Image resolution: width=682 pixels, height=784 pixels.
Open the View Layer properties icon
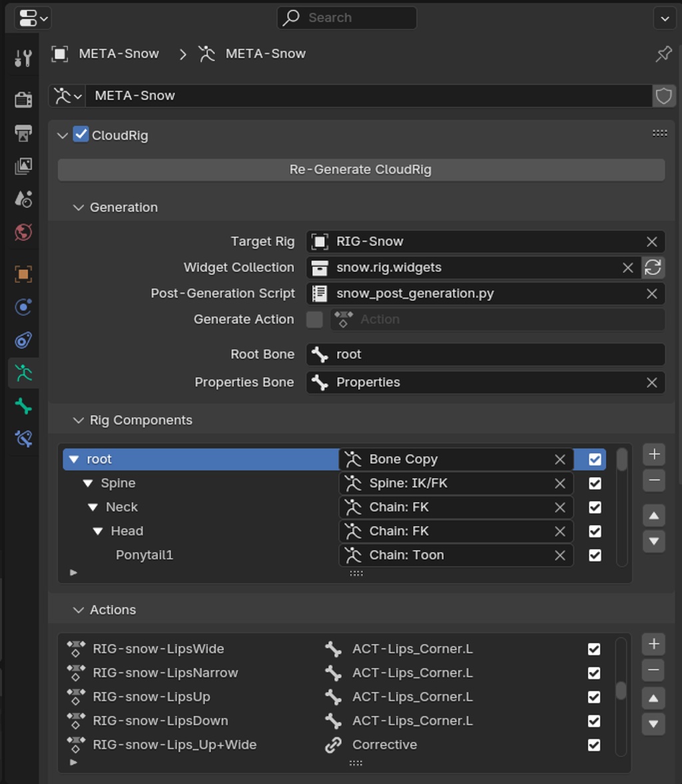pos(23,166)
